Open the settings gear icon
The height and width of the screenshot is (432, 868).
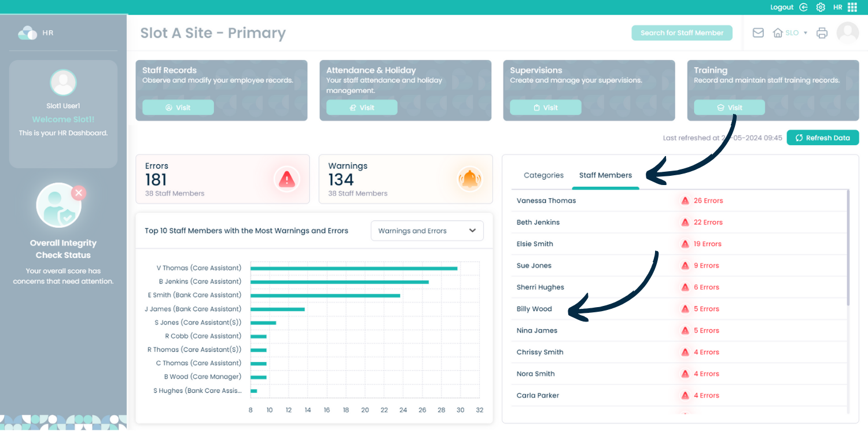pos(821,8)
